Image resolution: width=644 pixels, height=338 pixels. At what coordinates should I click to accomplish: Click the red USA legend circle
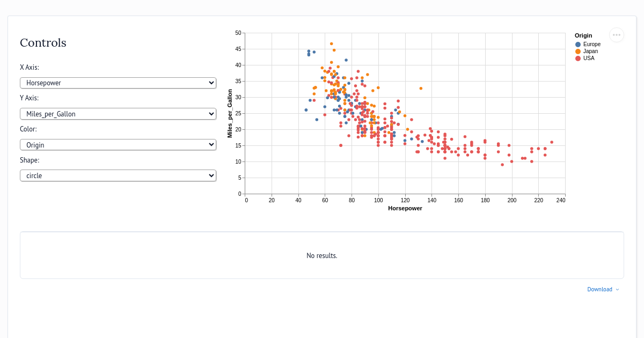[x=578, y=58]
